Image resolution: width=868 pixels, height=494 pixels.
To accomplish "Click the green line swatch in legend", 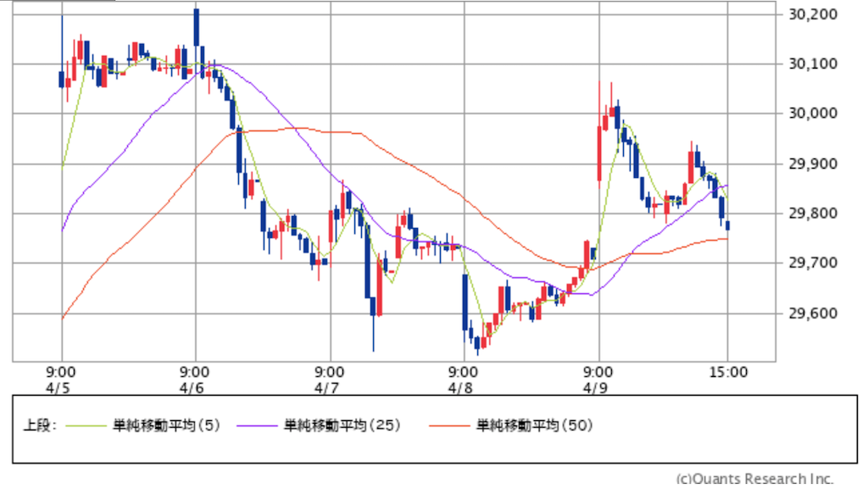I will click(86, 426).
